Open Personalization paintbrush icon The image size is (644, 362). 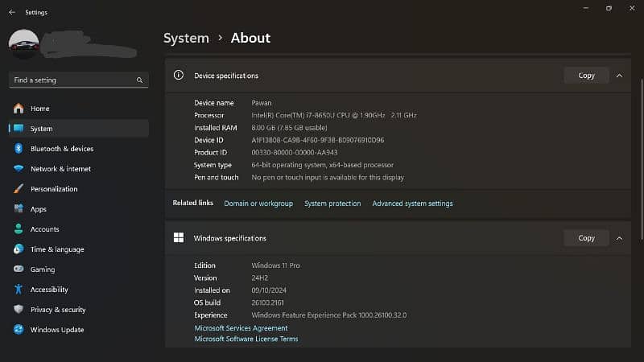(x=18, y=189)
